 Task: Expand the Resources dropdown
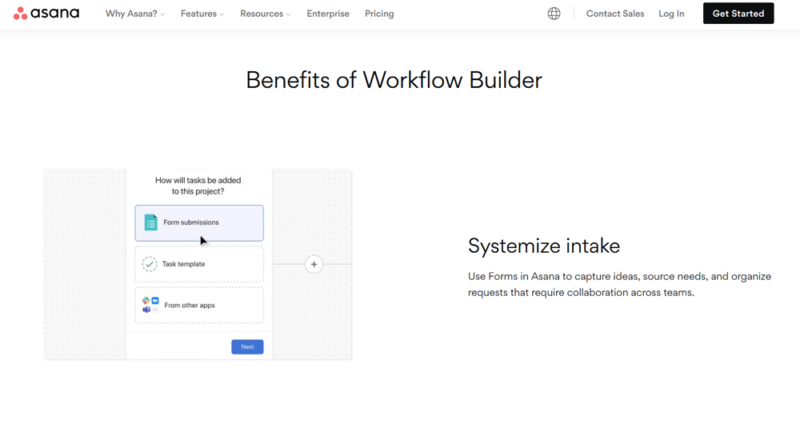[x=265, y=14]
